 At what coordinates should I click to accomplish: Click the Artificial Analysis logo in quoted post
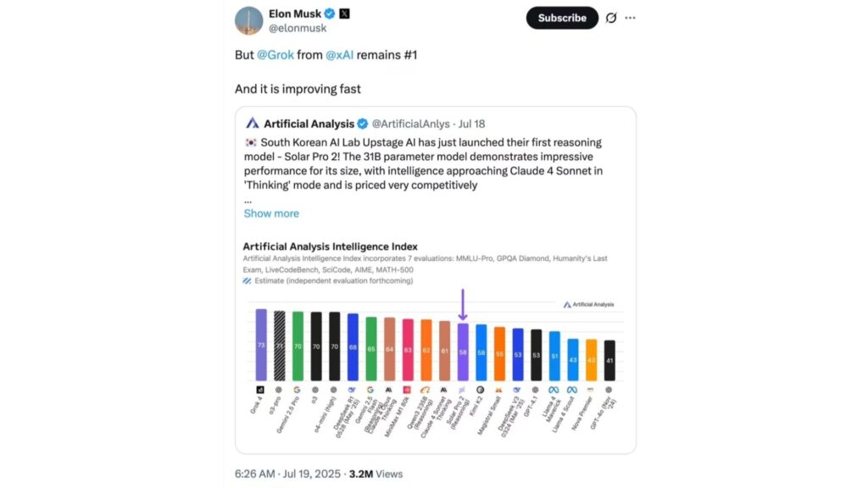[252, 124]
